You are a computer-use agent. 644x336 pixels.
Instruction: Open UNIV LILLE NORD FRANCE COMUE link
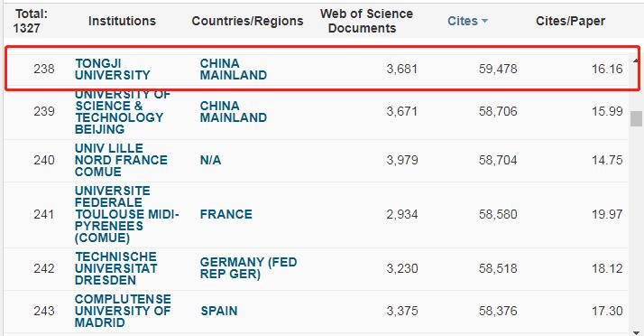pyautogui.click(x=121, y=160)
